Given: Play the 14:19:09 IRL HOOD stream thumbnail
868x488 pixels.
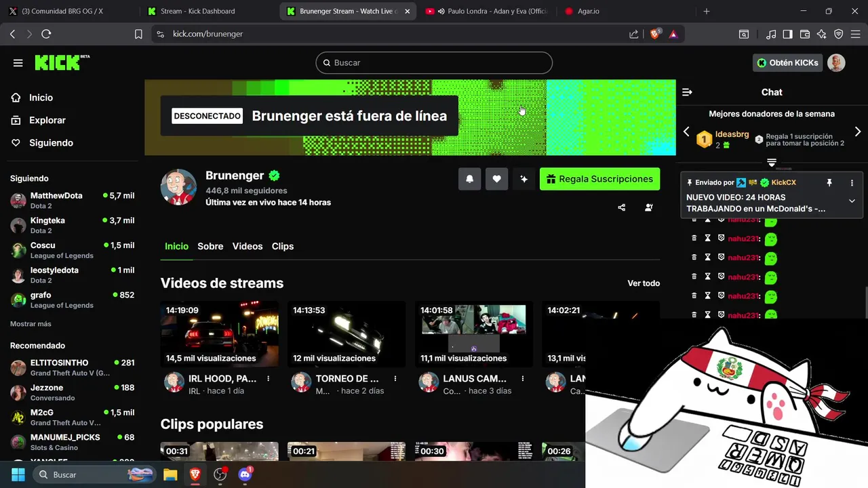Looking at the screenshot, I should (x=219, y=334).
